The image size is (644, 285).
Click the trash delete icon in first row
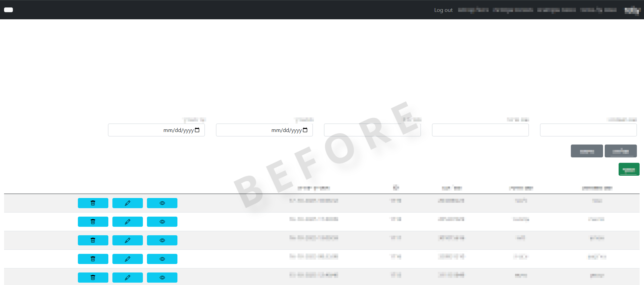point(93,203)
